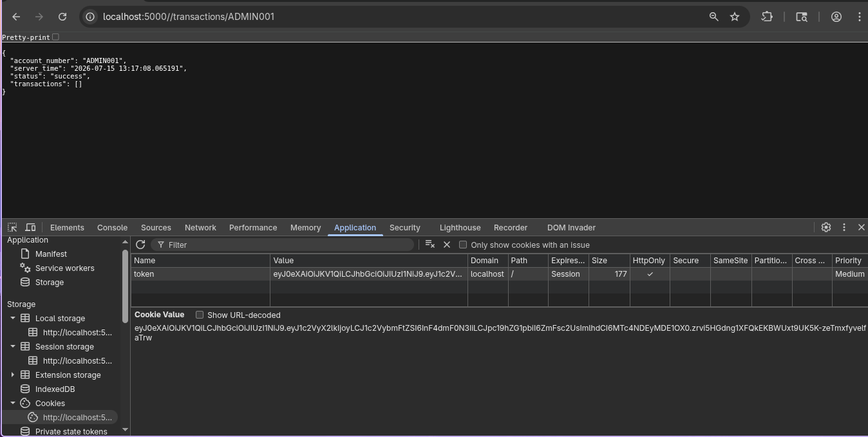Click the HttpOnly checkmark cell

pyautogui.click(x=650, y=274)
